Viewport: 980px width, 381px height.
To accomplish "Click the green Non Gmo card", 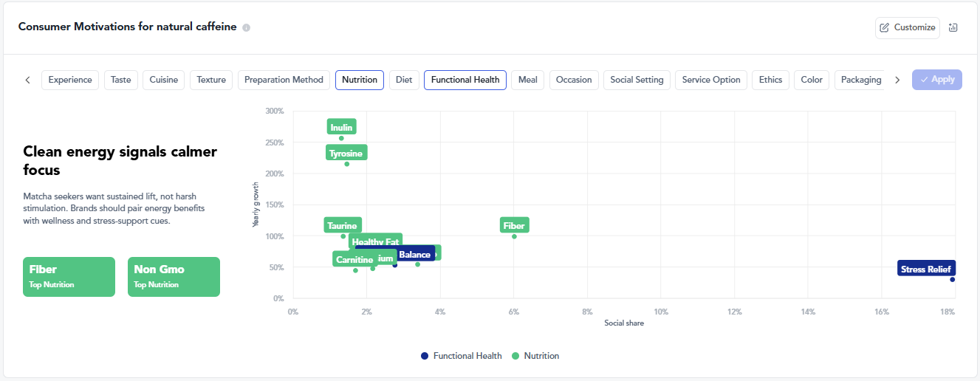I will pos(174,276).
